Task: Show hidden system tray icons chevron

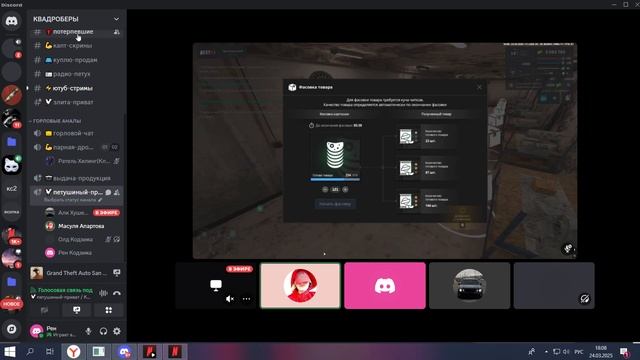Action: click(546, 351)
